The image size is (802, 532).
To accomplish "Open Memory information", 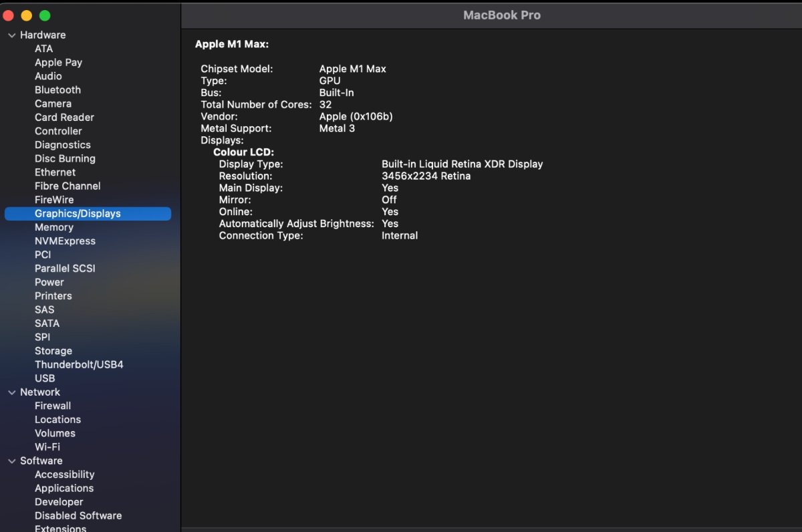I will pyautogui.click(x=53, y=227).
